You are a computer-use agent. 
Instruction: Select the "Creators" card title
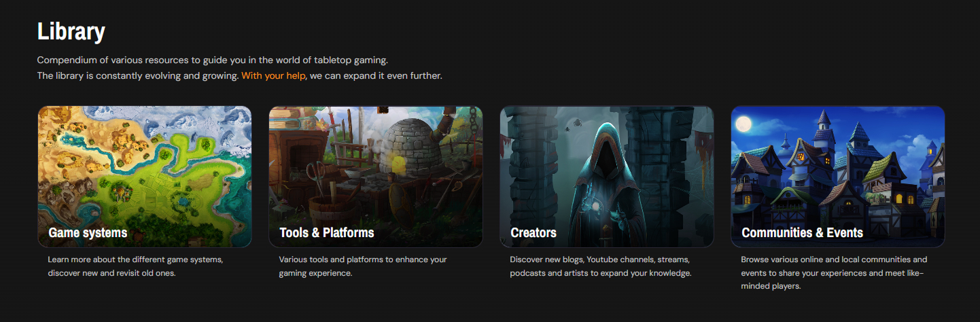coord(533,233)
